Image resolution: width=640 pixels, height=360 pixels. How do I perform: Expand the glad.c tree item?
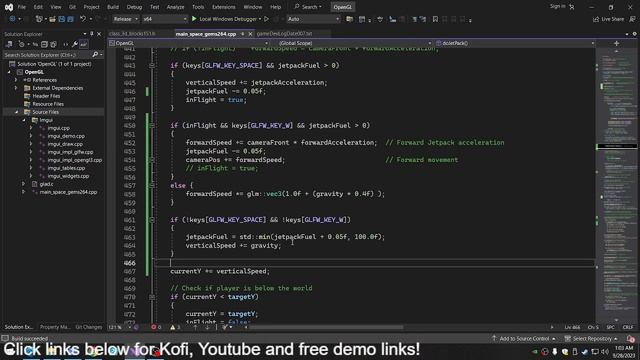coord(24,184)
